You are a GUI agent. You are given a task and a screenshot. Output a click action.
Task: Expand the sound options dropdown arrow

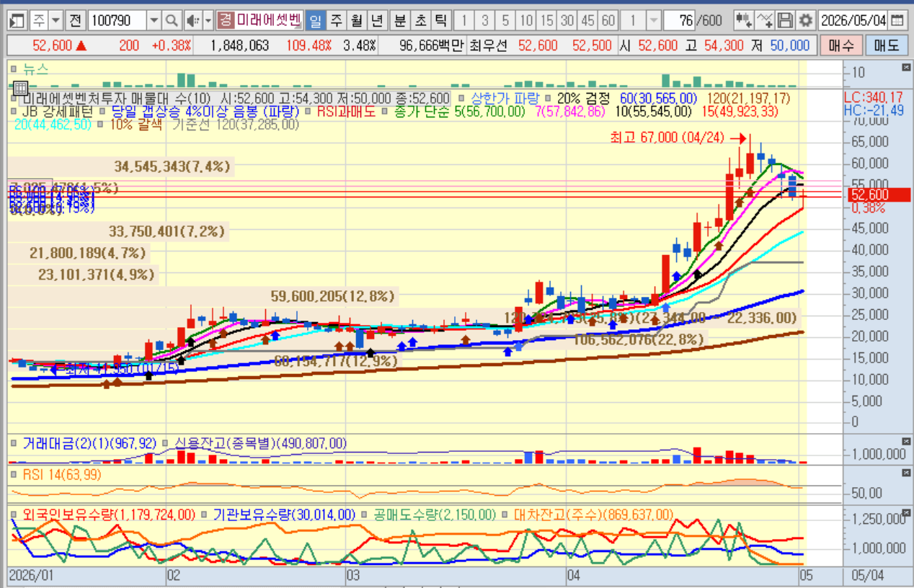coord(208,19)
